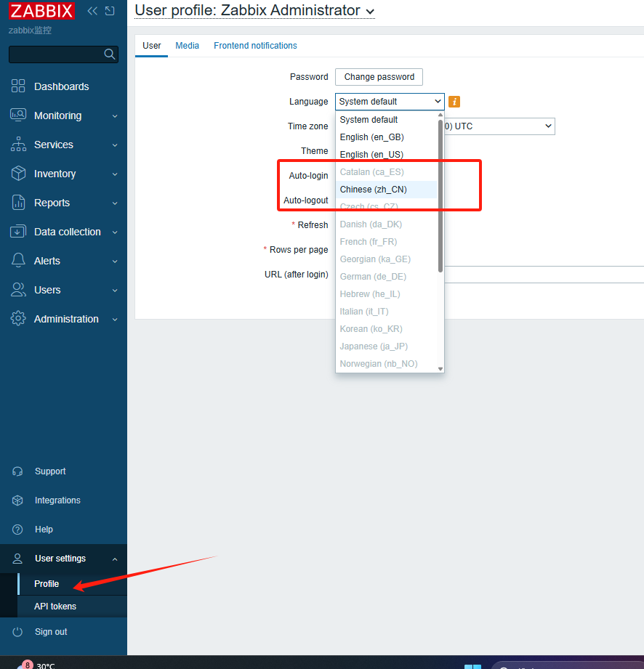Expand the Data collection chevron

point(115,232)
